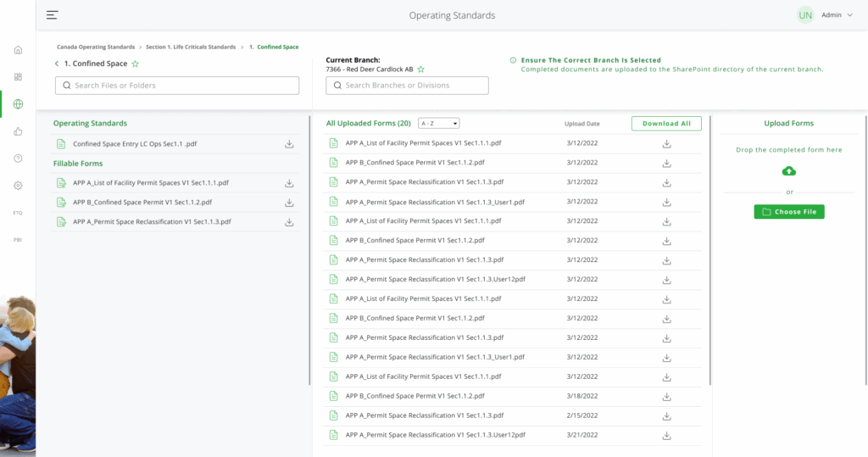Focus the Search Branches or Divisions field
The height and width of the screenshot is (457, 868).
(408, 86)
